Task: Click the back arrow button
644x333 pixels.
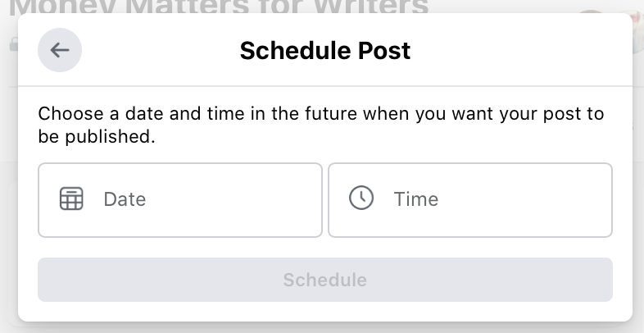Action: [x=60, y=50]
